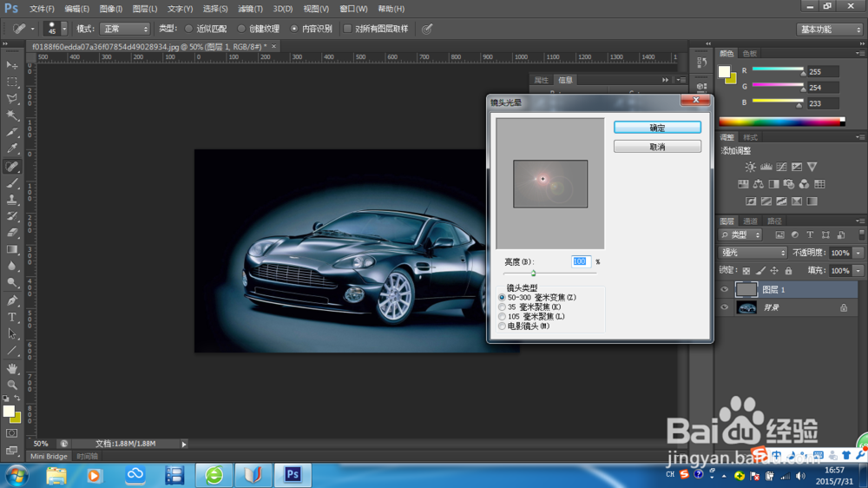Adjust the brightness (亮度) slider handle

pyautogui.click(x=533, y=273)
